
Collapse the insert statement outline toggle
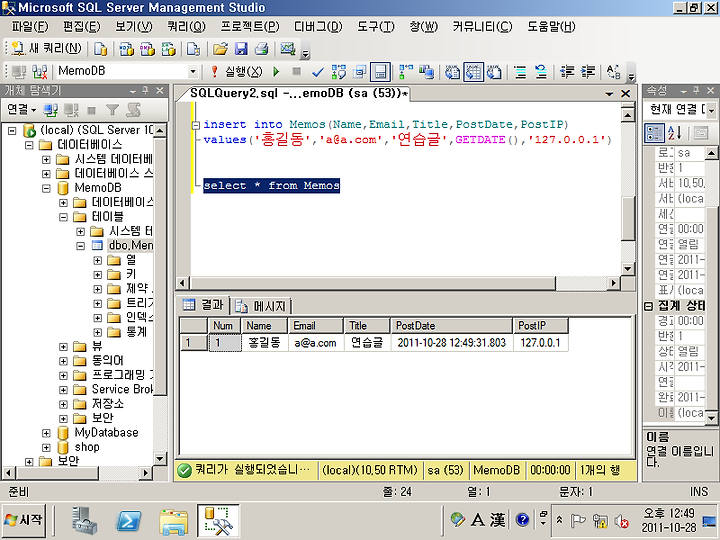point(196,125)
